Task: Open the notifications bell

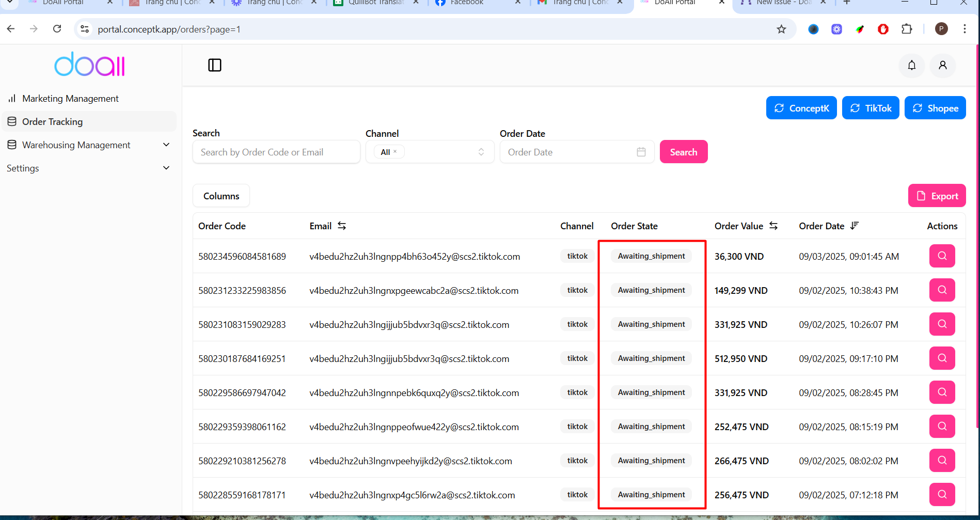Action: pos(911,66)
